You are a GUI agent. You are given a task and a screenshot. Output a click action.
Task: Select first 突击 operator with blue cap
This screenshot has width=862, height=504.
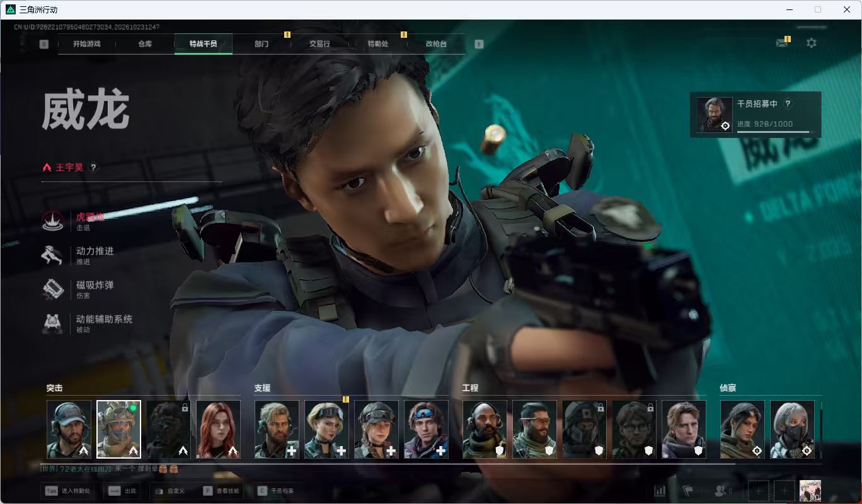click(x=69, y=429)
